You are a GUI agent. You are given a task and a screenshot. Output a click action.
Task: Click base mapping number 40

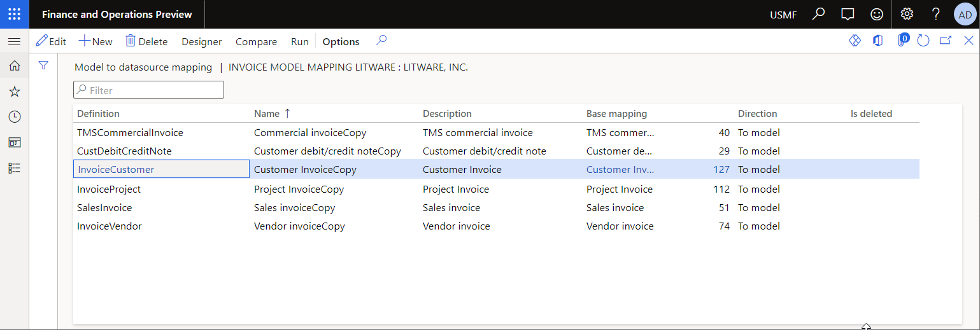[724, 133]
